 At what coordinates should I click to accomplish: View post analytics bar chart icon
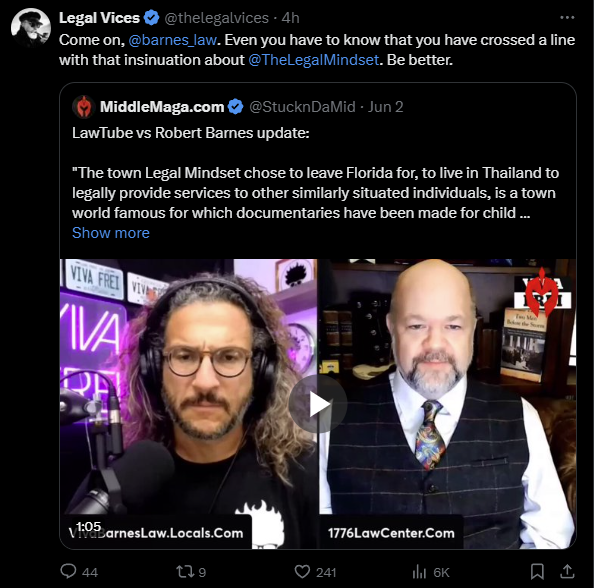coord(419,572)
